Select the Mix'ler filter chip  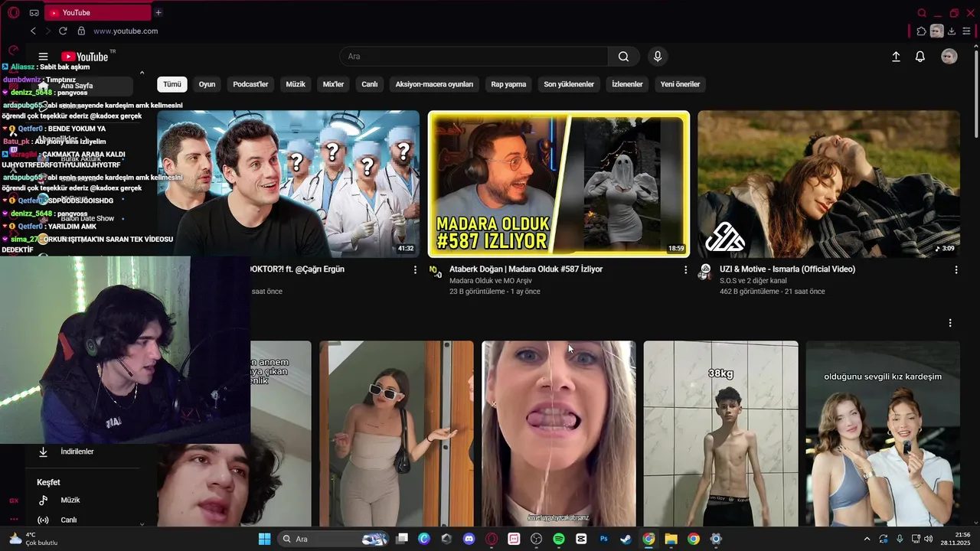[333, 84]
